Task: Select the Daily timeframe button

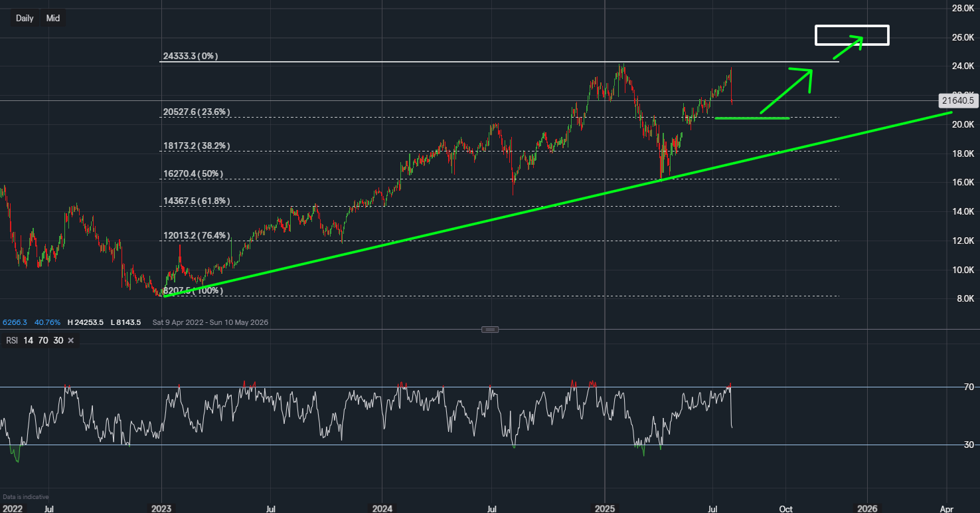Action: click(24, 18)
